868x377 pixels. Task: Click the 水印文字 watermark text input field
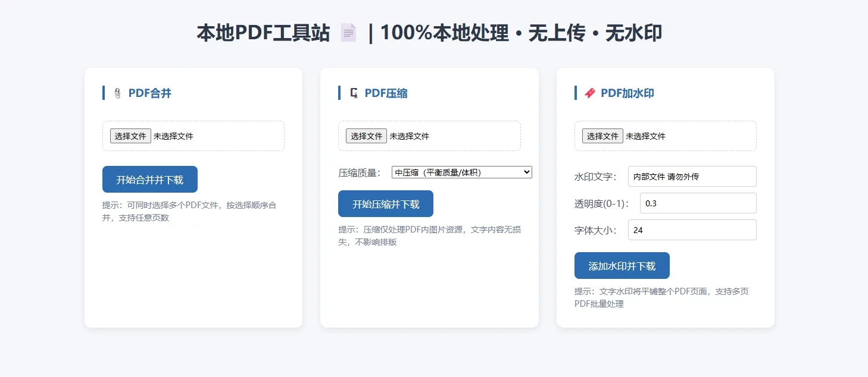click(692, 176)
